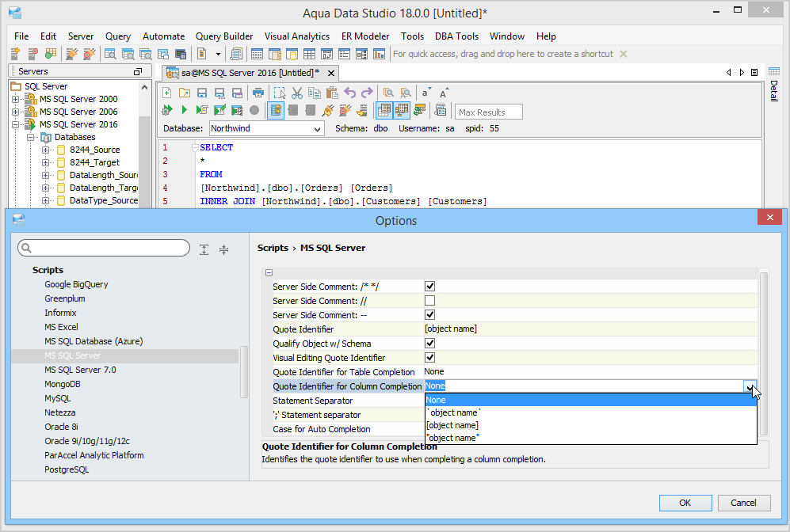Uncheck Server Side Comment /* */ checkbox
This screenshot has width=790, height=532.
click(x=429, y=286)
